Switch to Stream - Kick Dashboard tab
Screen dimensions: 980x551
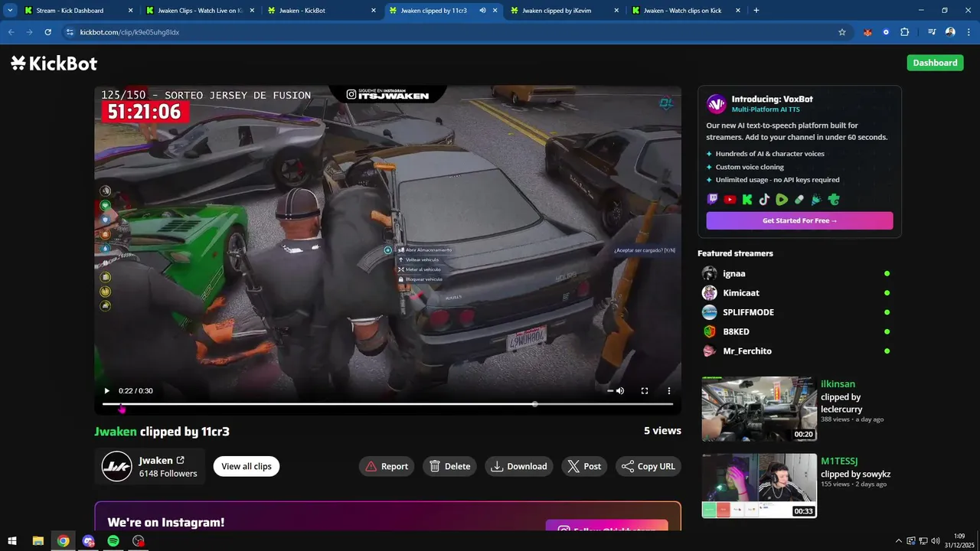79,11
